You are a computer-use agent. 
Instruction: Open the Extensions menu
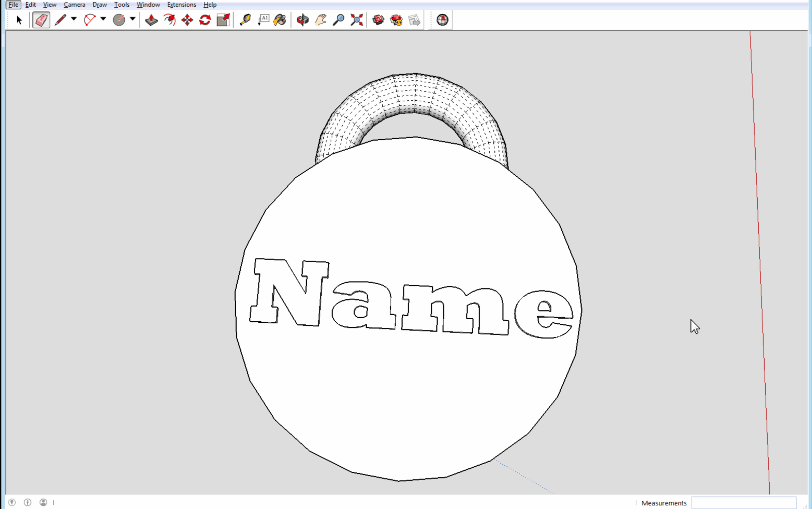(181, 5)
